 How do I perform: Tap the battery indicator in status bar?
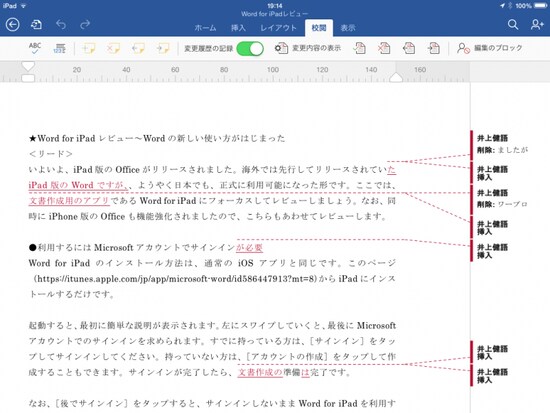coord(540,6)
